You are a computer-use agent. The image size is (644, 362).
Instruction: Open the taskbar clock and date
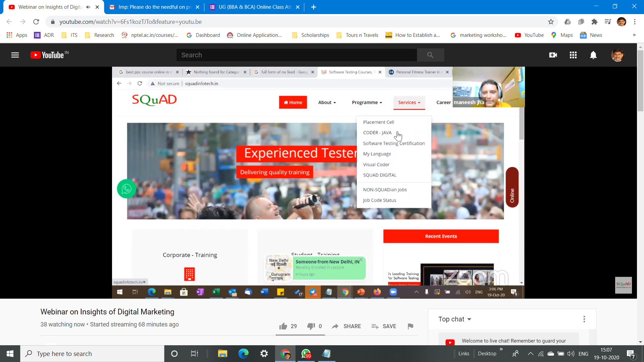tap(606, 354)
